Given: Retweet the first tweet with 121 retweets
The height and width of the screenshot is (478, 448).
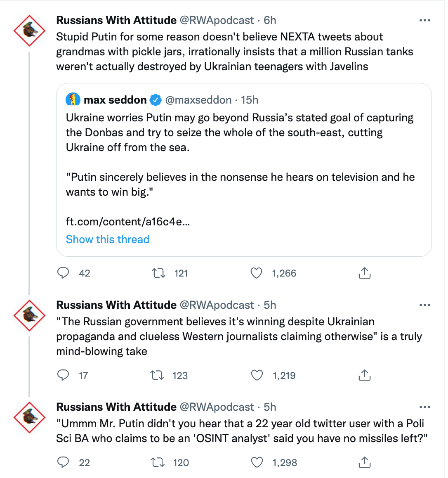Looking at the screenshot, I should (159, 273).
